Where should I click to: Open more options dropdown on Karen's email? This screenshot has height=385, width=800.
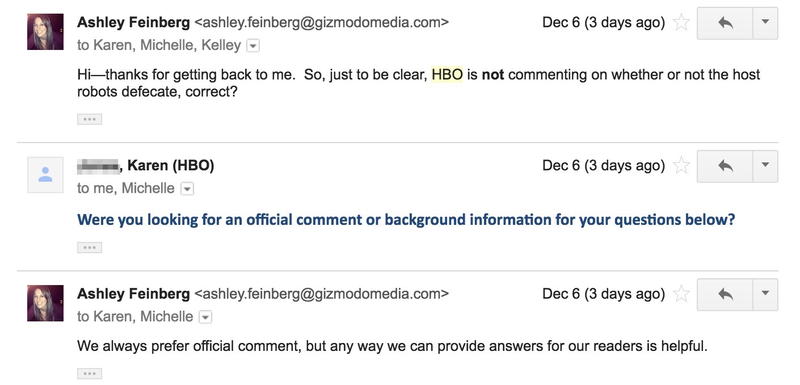[x=765, y=166]
